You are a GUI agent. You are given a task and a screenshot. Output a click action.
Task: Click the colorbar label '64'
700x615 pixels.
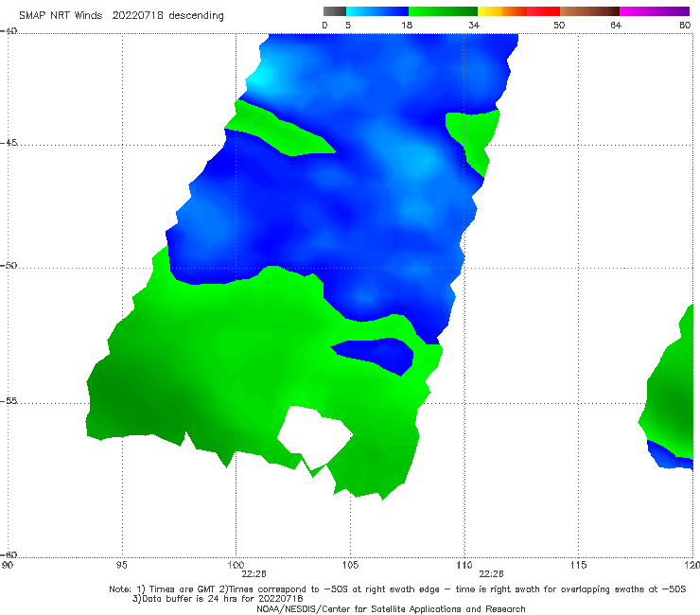coord(616,26)
